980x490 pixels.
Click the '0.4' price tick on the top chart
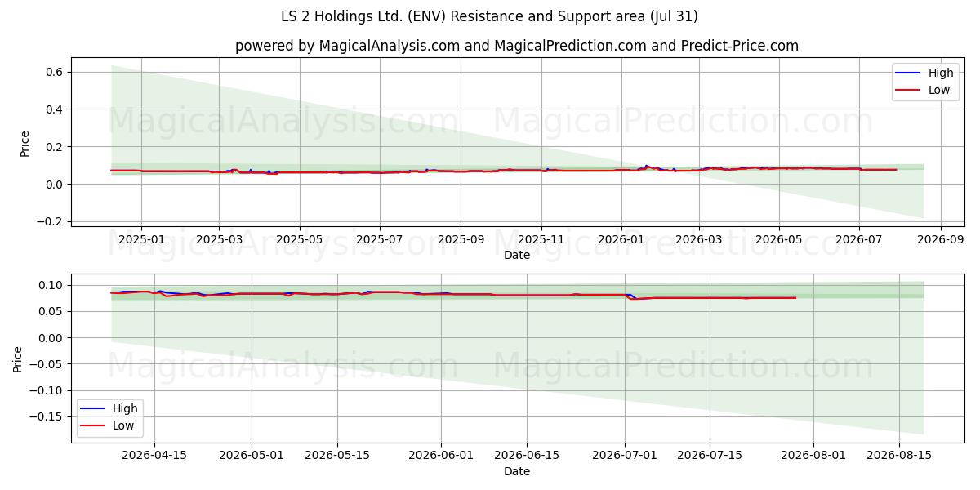[56, 109]
